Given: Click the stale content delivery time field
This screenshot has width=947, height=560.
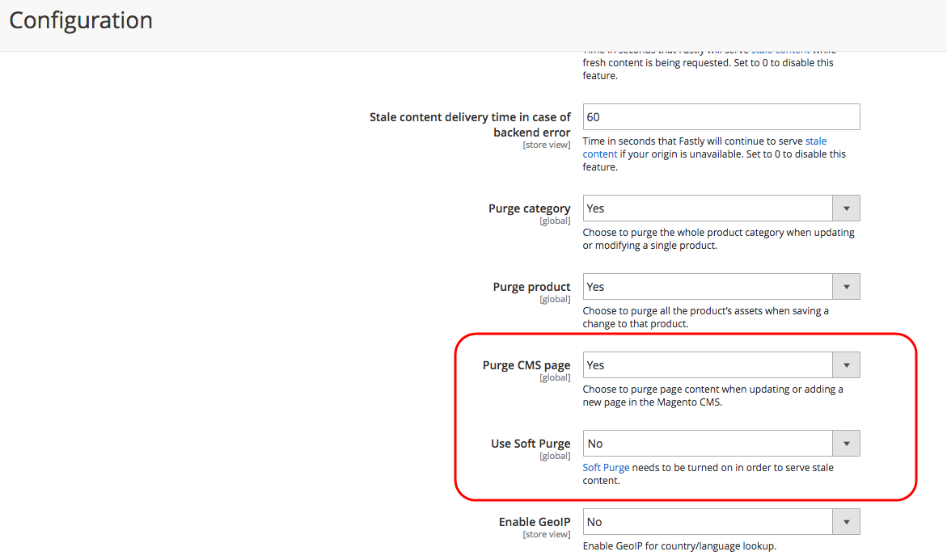Looking at the screenshot, I should click(721, 117).
